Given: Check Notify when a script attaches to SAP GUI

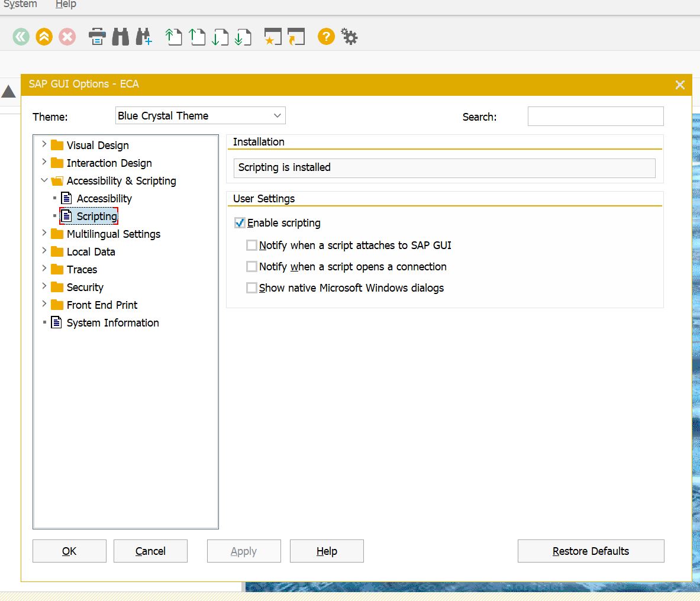Looking at the screenshot, I should 251,245.
